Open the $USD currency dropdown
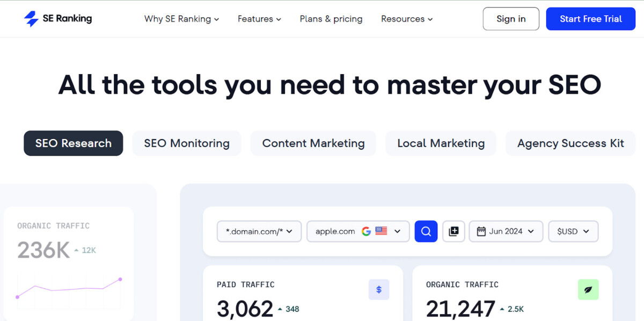 pyautogui.click(x=573, y=231)
